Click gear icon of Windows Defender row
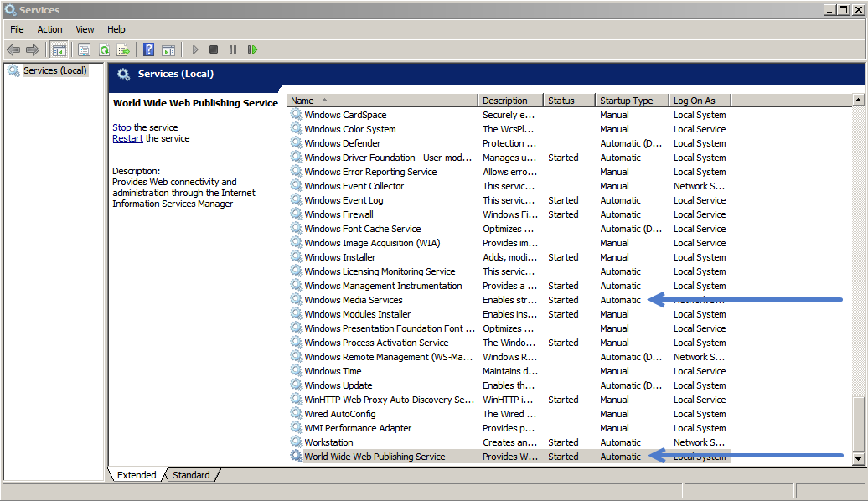 [x=296, y=142]
